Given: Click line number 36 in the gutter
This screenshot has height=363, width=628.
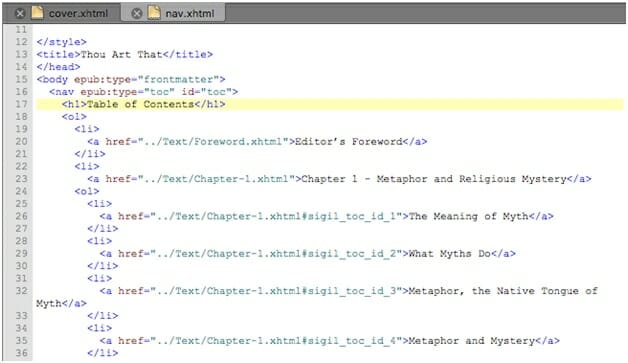Looking at the screenshot, I should point(21,353).
